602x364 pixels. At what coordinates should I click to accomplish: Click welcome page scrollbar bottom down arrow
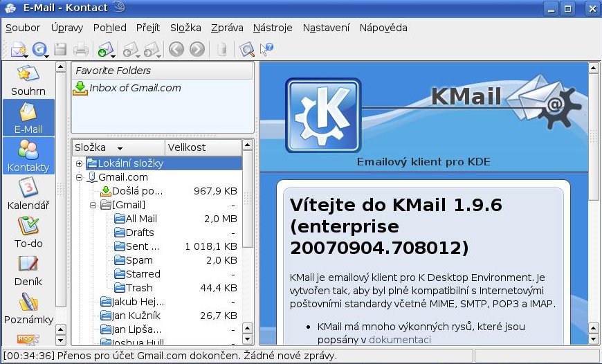coord(593,339)
